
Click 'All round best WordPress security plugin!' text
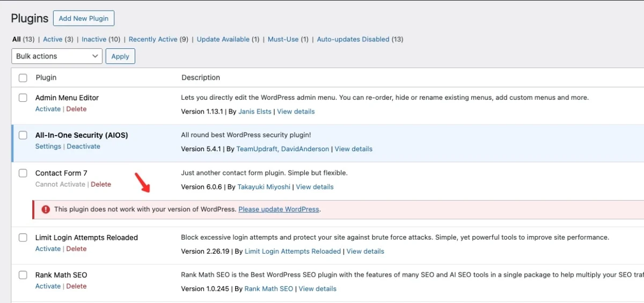click(246, 135)
